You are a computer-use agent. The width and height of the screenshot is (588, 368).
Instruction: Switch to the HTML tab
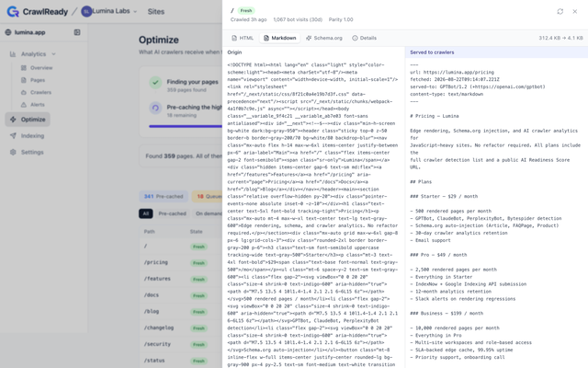coord(243,38)
